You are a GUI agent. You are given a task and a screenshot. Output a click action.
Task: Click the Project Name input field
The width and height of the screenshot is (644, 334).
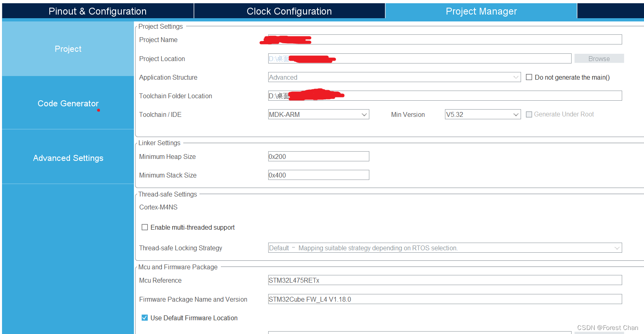pyautogui.click(x=445, y=40)
